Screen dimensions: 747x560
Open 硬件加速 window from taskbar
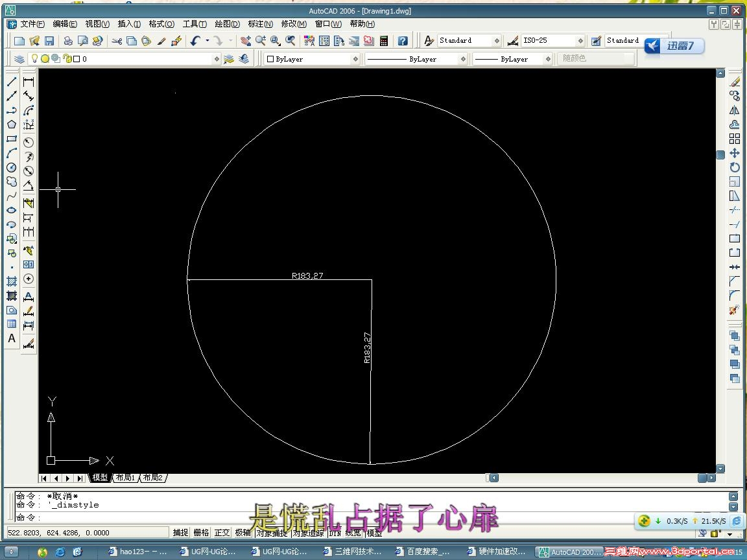click(x=495, y=552)
